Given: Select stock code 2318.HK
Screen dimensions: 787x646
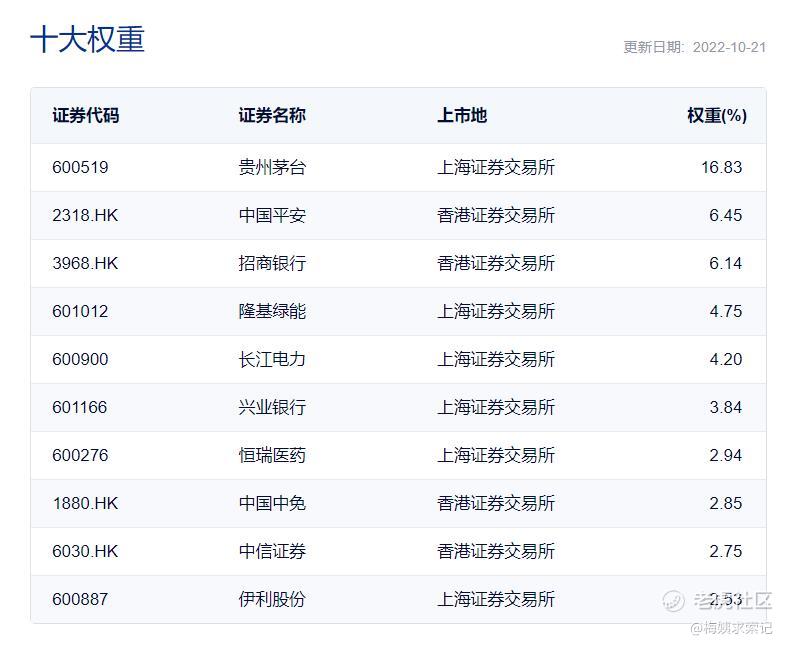Looking at the screenshot, I should coord(85,215).
